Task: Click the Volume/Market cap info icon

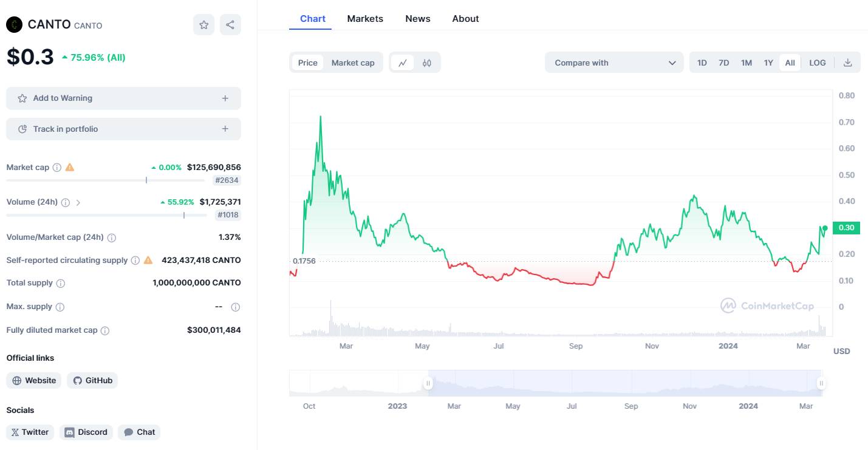Action: pos(112,237)
